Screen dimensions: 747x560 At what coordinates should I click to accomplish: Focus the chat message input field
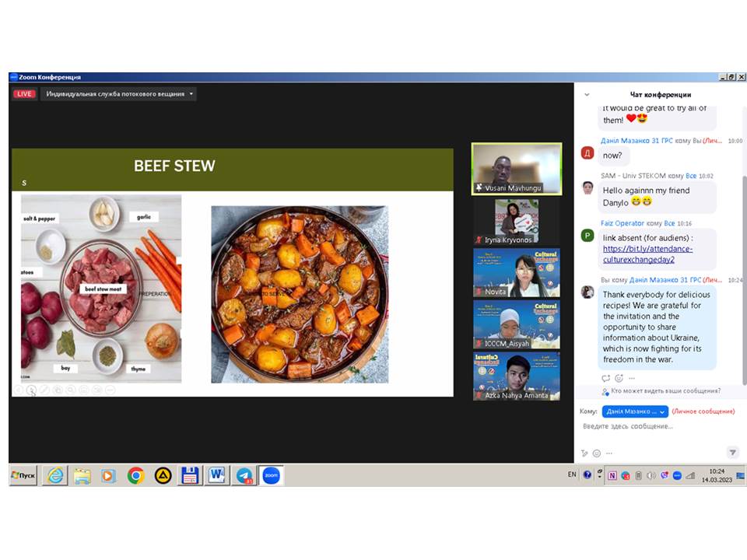point(658,426)
